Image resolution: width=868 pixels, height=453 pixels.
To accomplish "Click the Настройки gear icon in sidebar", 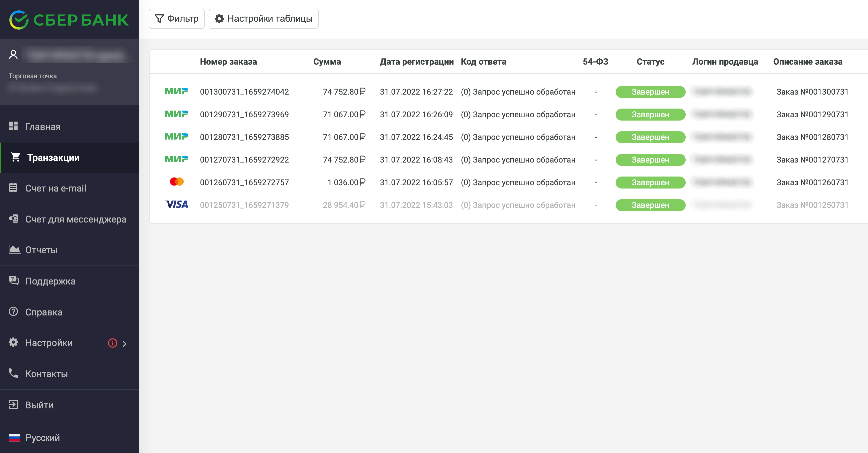I will (x=13, y=342).
